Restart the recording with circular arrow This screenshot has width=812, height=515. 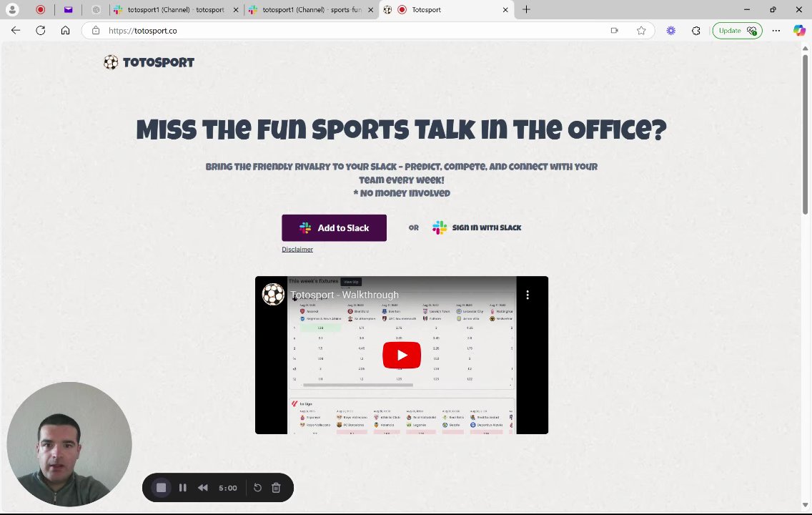(257, 488)
